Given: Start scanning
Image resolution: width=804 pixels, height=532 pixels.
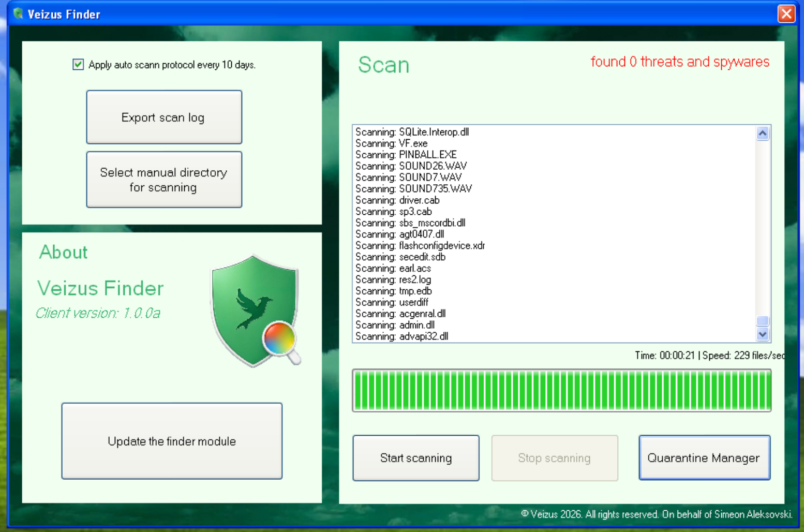Looking at the screenshot, I should click(416, 458).
